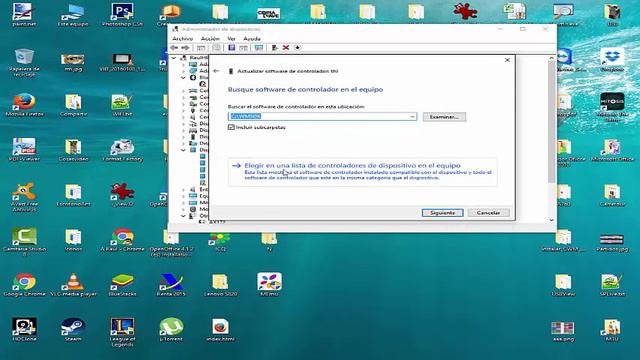Launch the µTorrent desktop shortcut
Viewport: 640px width, 360px height.
coord(171,329)
